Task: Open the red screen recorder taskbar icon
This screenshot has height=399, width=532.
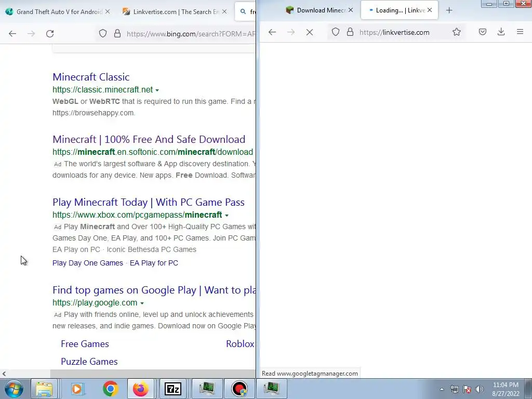Action: (x=240, y=389)
